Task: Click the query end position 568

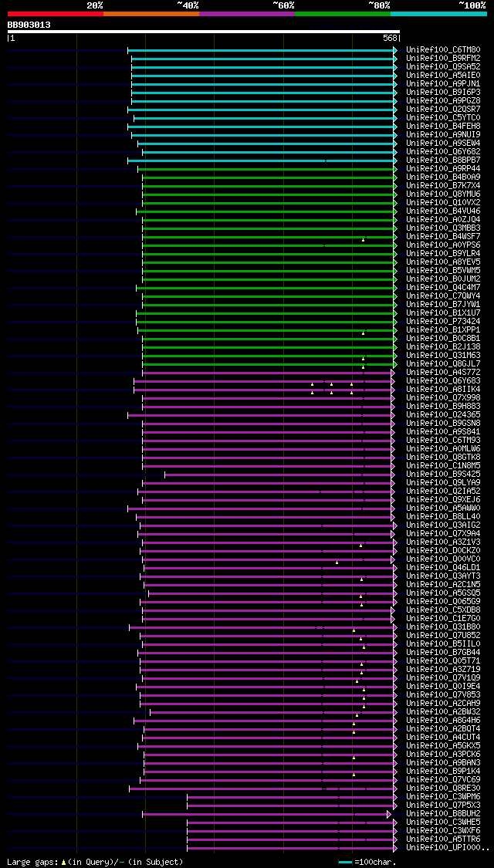Action: 391,39
